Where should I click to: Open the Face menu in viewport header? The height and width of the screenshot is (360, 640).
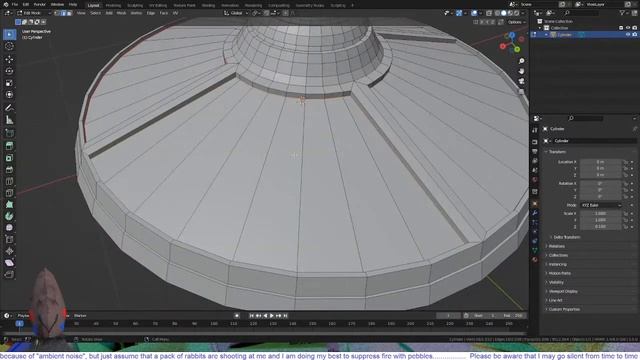(x=164, y=13)
